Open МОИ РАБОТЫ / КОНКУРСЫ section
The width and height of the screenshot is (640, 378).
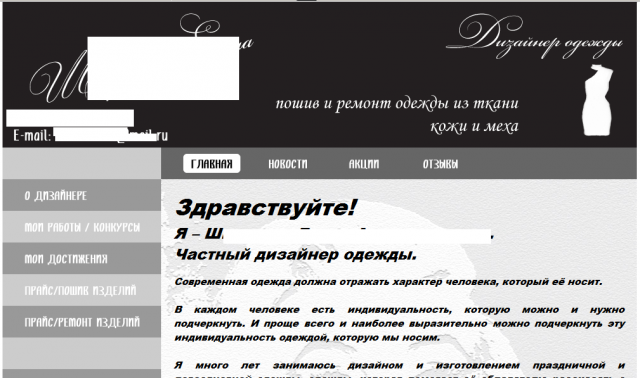click(x=82, y=227)
